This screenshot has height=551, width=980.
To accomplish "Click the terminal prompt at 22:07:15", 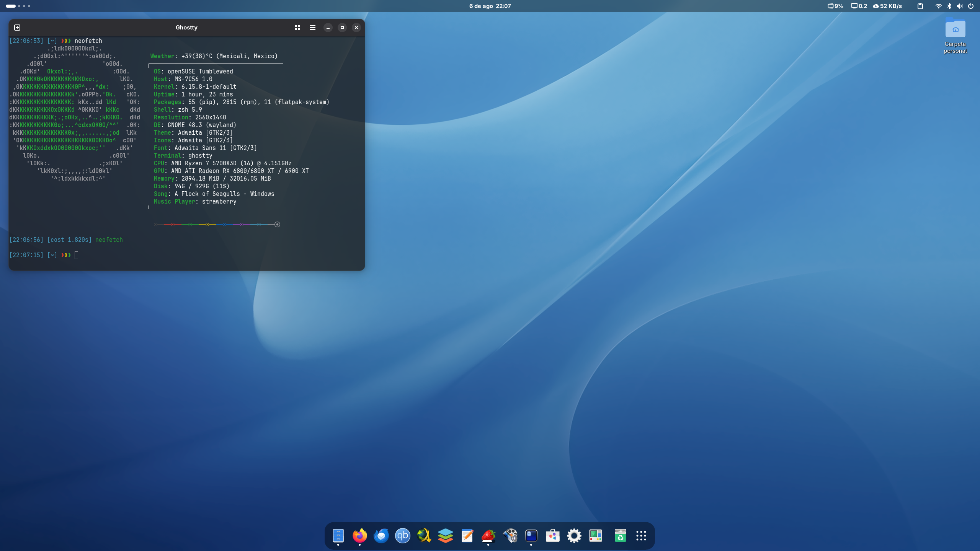I will coord(44,255).
